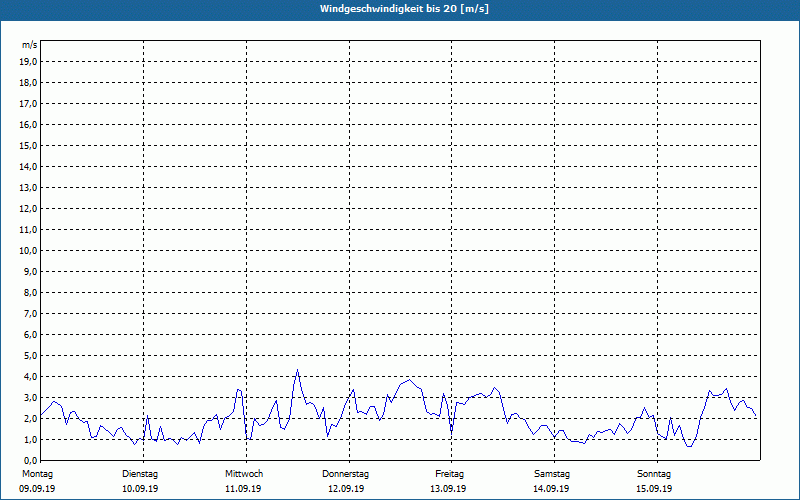800x500 pixels.
Task: Click the m/s unit label
Action: point(30,45)
